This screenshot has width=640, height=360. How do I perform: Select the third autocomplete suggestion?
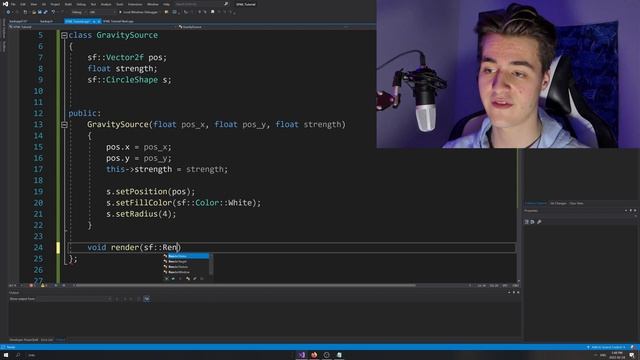pos(186,267)
